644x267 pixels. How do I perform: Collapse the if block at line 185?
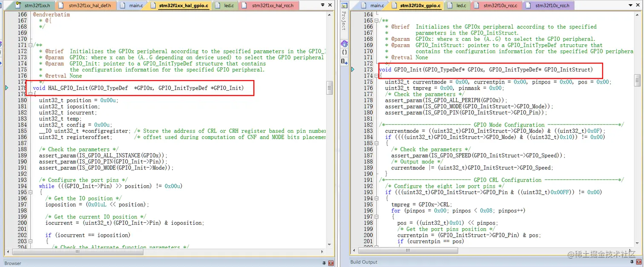pyautogui.click(x=377, y=144)
